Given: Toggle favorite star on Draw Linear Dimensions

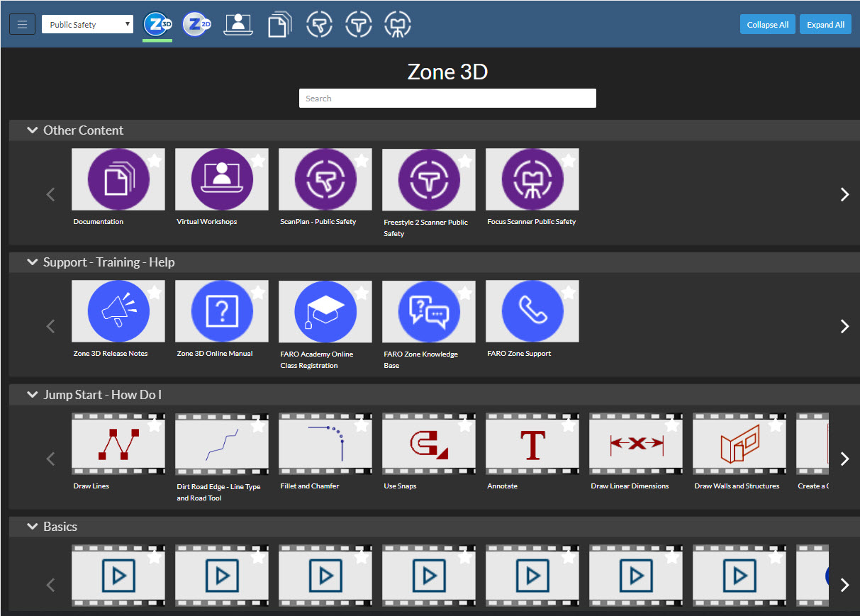Looking at the screenshot, I should click(x=672, y=425).
